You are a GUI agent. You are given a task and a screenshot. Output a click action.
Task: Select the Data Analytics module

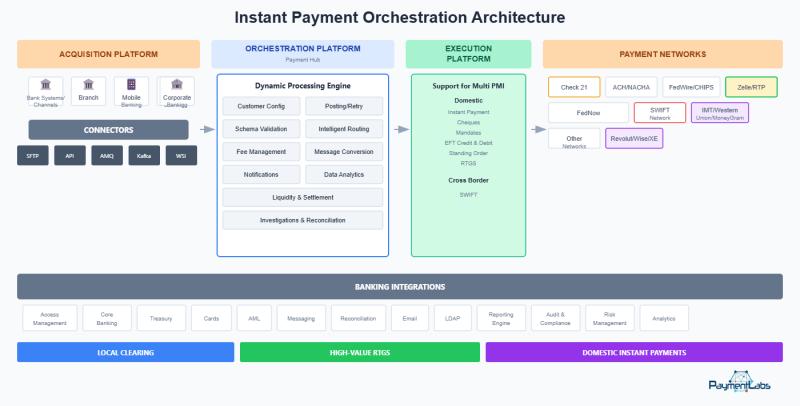344,174
